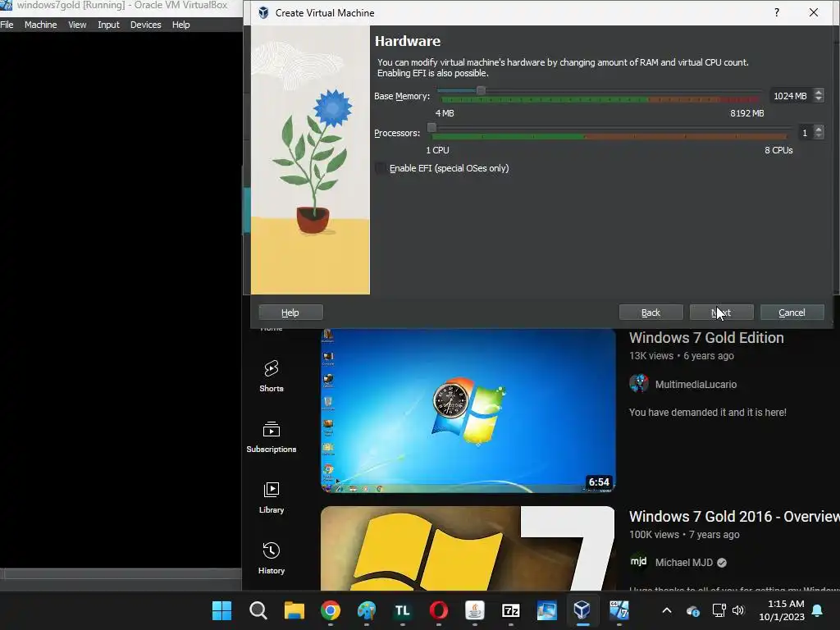Click the 1024 MB memory input field

(x=792, y=96)
